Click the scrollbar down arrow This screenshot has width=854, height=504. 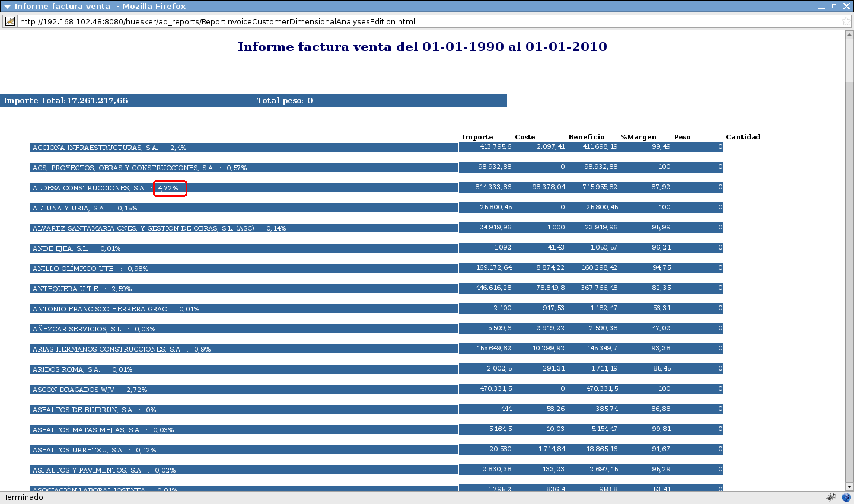(x=849, y=487)
